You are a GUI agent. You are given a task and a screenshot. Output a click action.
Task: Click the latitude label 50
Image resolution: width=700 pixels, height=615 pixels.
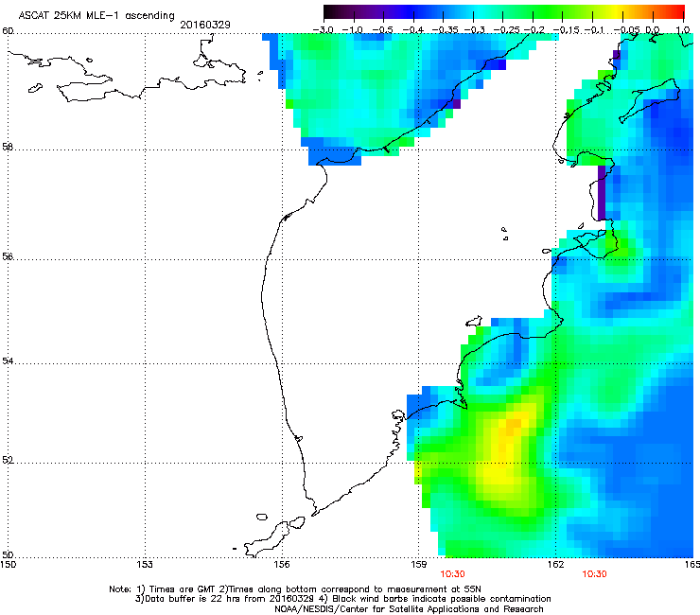8,554
